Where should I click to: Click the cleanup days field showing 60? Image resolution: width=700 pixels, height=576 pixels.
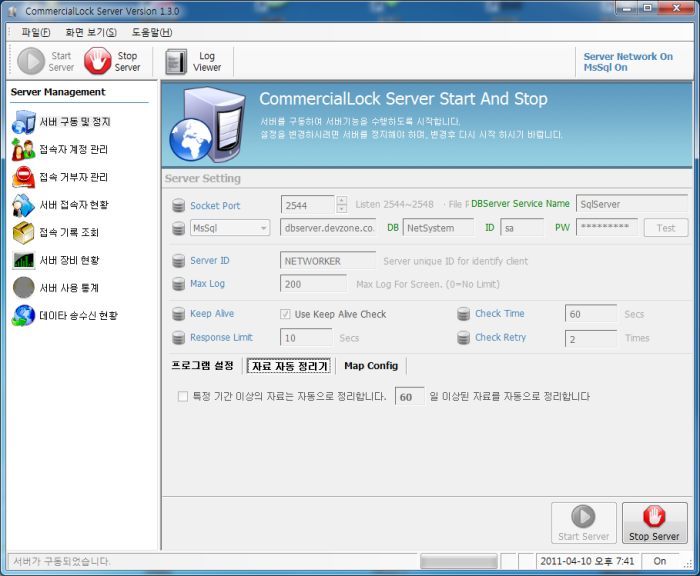tap(410, 397)
